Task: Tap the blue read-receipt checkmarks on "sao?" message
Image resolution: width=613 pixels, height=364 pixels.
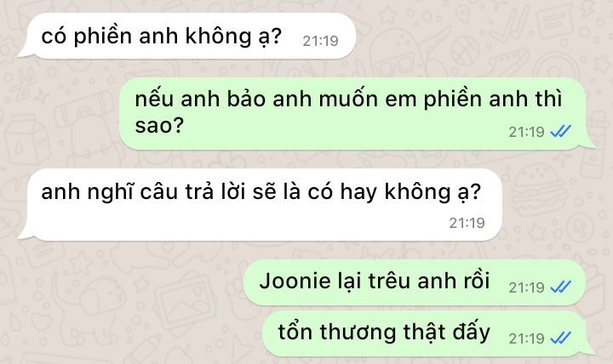Action: 560,131
